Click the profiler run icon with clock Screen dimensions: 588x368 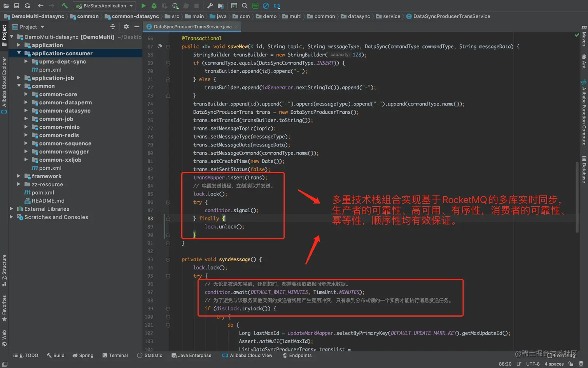click(x=175, y=6)
